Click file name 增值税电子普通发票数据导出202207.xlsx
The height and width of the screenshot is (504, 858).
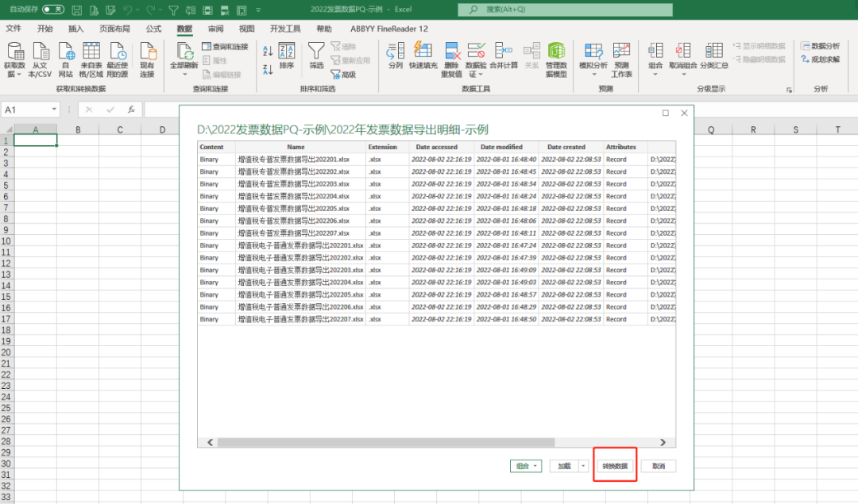(x=300, y=319)
